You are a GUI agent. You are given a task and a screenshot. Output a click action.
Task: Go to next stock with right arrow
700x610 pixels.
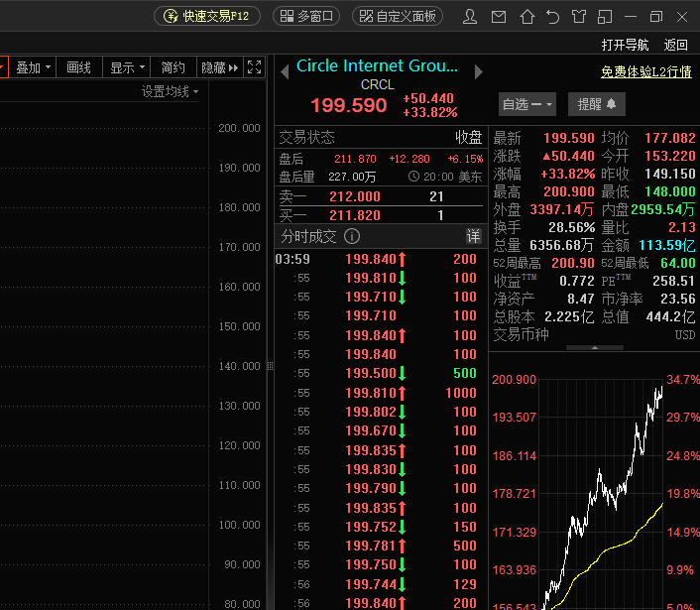click(x=478, y=71)
